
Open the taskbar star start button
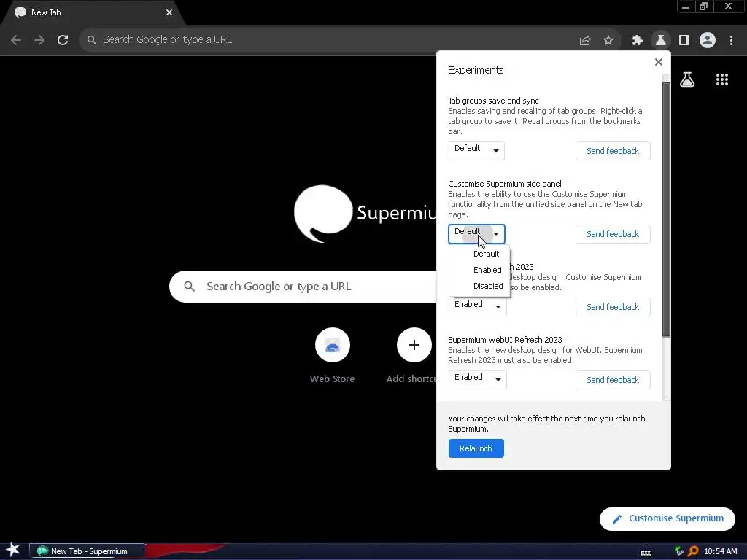point(12,551)
